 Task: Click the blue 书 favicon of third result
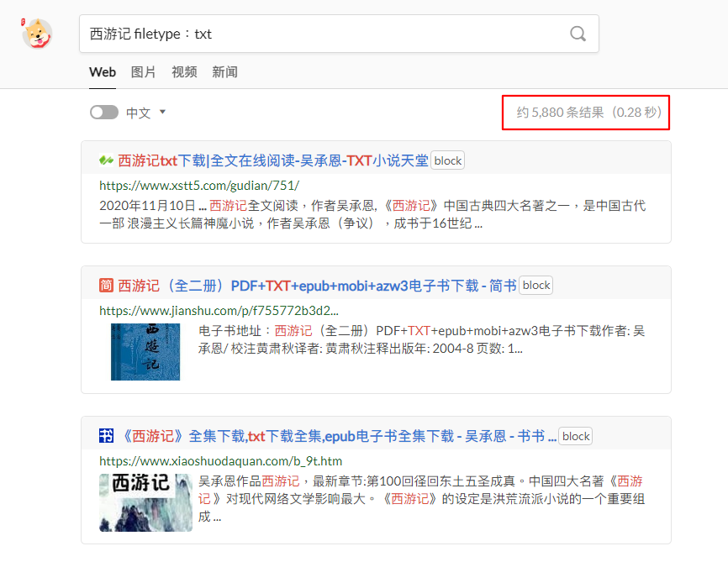click(106, 436)
